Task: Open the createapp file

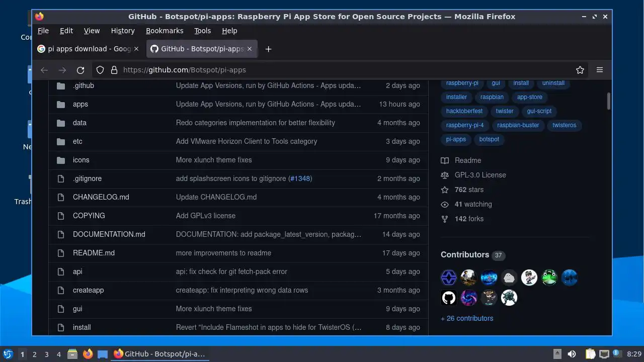Action: pos(88,290)
